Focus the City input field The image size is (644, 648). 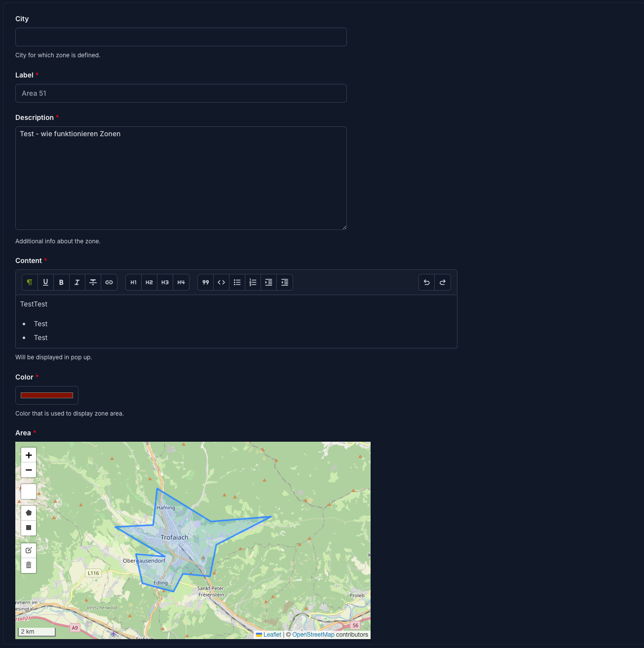(x=181, y=37)
